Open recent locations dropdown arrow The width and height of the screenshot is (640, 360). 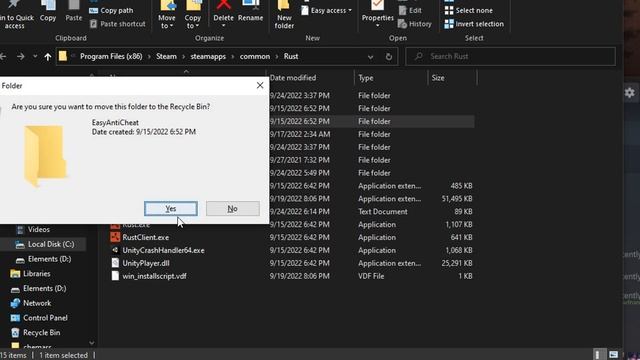35,56
